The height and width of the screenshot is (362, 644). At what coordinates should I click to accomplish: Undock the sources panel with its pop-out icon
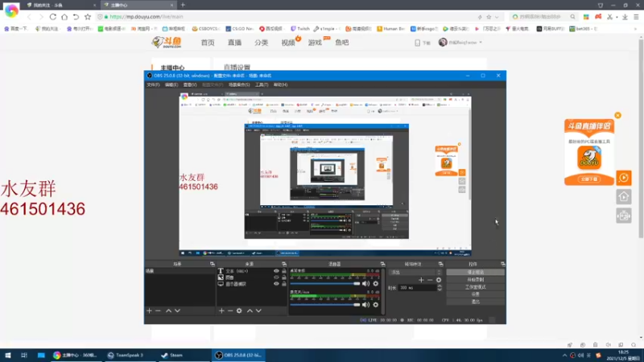click(x=284, y=264)
